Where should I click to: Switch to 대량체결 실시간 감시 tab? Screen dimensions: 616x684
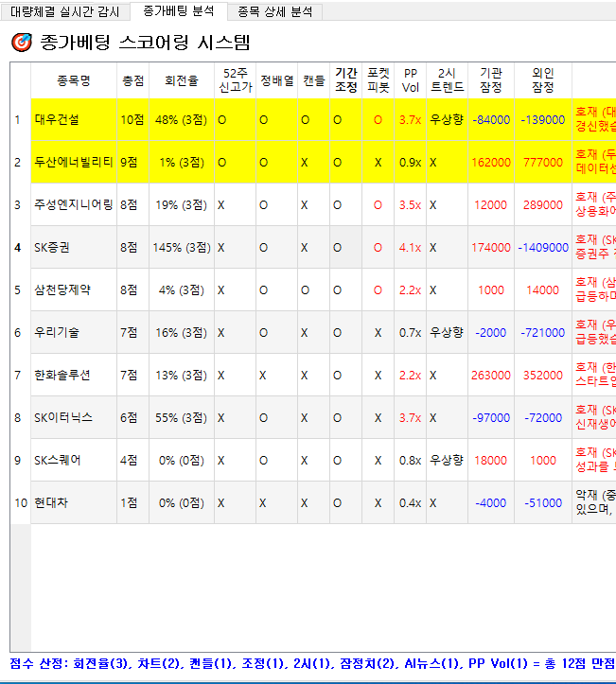click(x=65, y=11)
